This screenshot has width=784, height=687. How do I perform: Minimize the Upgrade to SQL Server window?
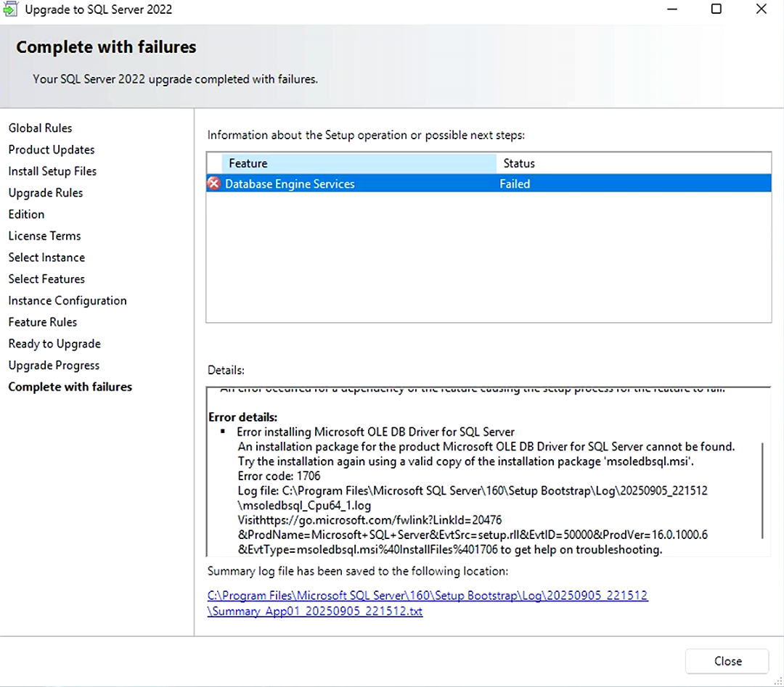tap(671, 9)
